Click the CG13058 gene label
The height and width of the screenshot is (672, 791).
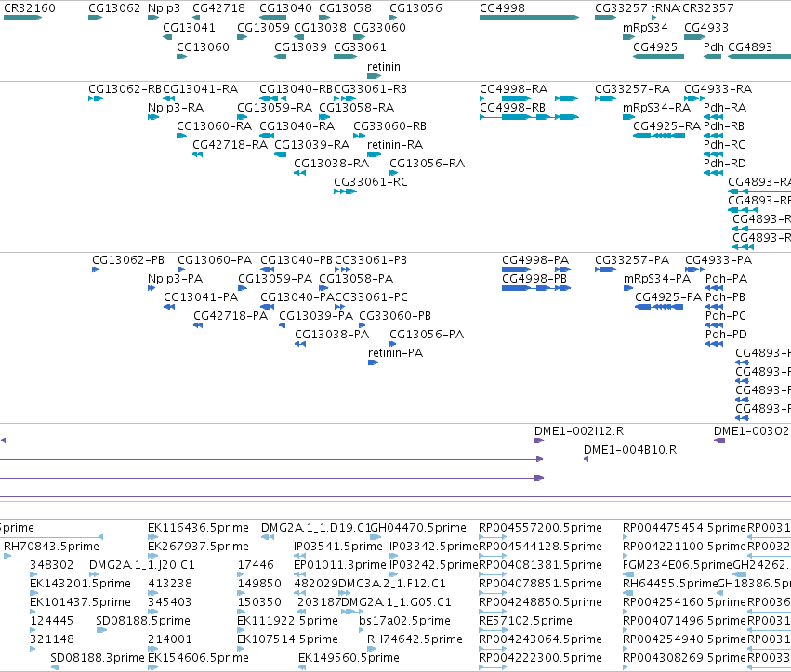coord(345,8)
